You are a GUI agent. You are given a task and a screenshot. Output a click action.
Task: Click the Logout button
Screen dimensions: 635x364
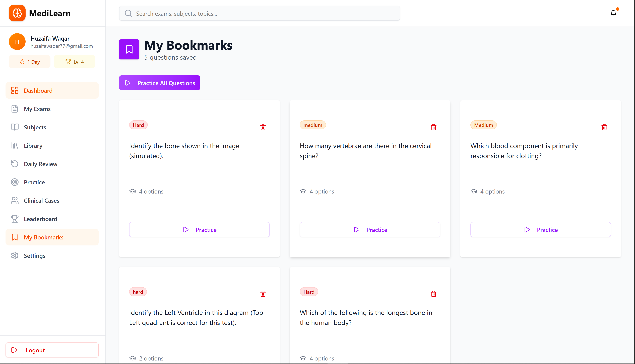coord(52,350)
